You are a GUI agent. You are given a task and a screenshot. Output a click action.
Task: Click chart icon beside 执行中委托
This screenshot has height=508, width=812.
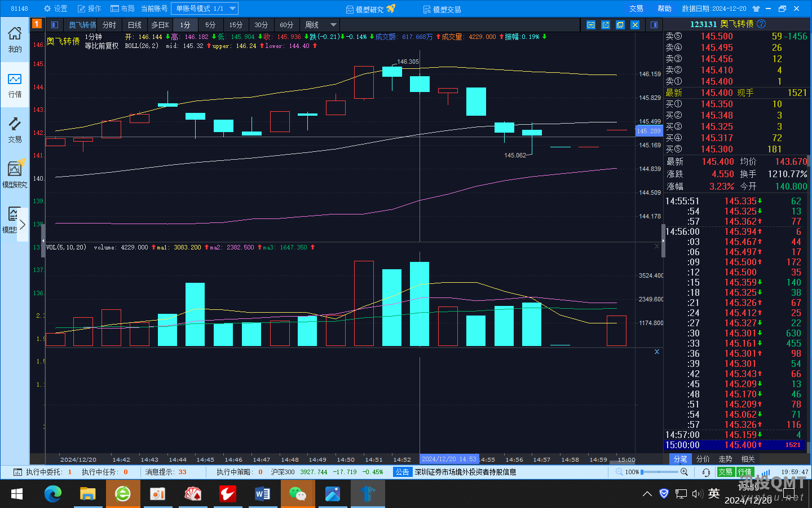(17, 472)
